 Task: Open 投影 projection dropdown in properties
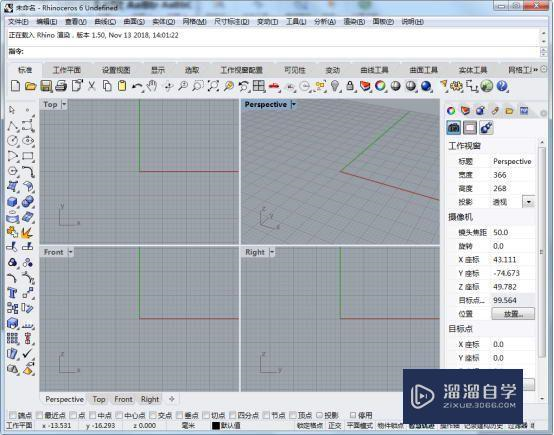(529, 202)
